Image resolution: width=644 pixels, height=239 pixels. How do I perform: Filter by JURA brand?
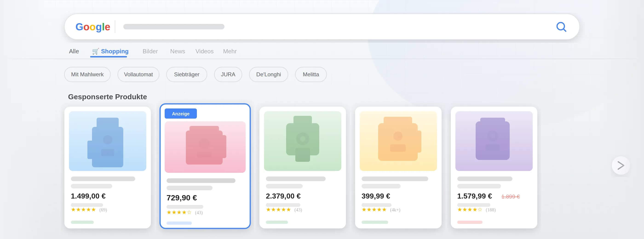click(228, 74)
